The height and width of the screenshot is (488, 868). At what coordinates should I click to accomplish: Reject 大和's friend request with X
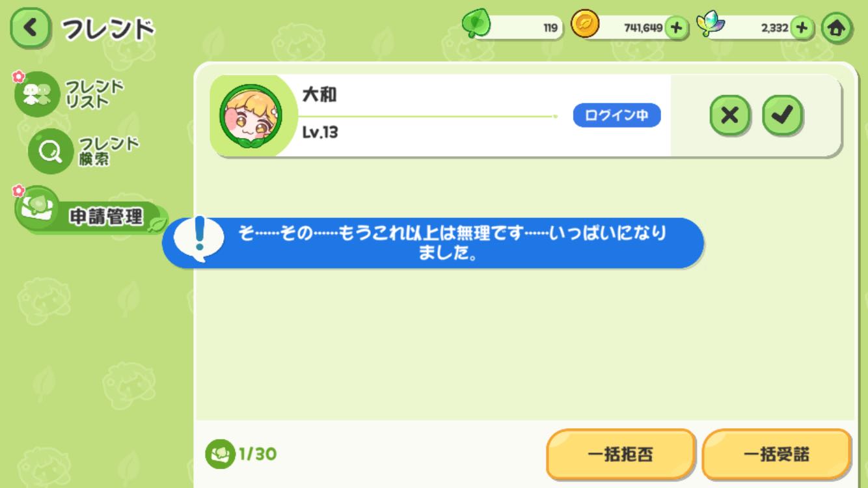tap(729, 116)
